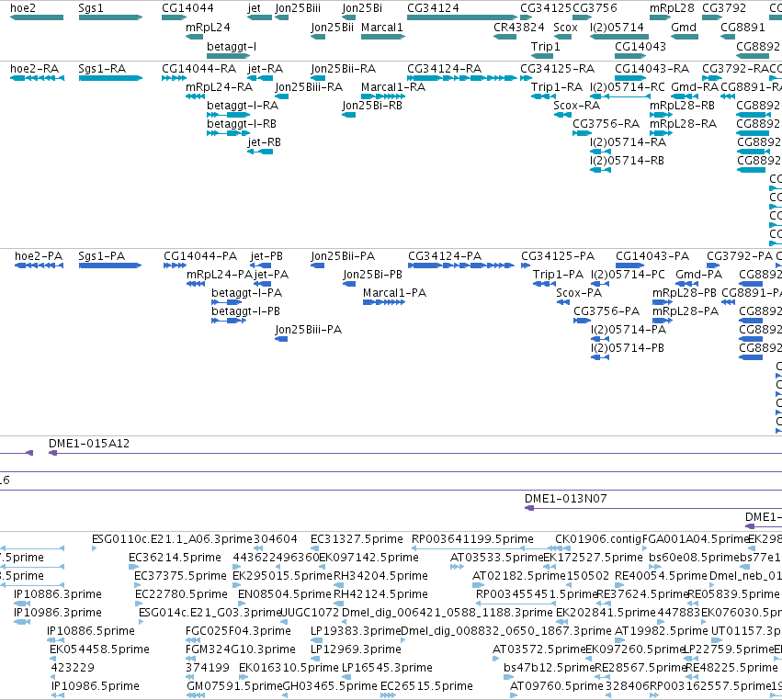Select the Gmd gene label

(684, 28)
